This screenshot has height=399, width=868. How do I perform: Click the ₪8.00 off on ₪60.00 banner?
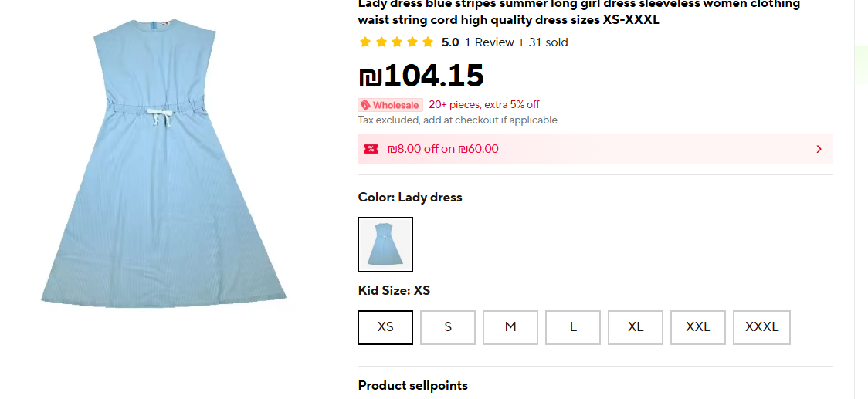[x=443, y=149]
